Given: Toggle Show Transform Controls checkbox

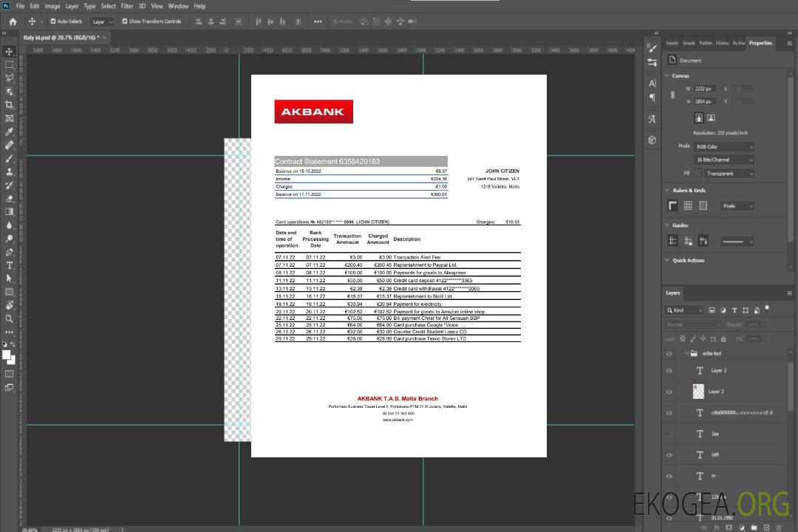Looking at the screenshot, I should click(125, 21).
